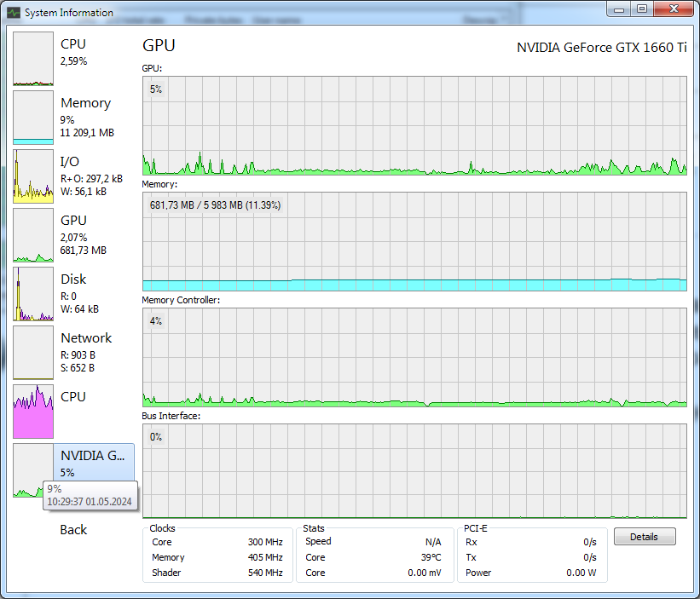
Task: Click the 'Rx' row value '0/s'
Action: [590, 542]
